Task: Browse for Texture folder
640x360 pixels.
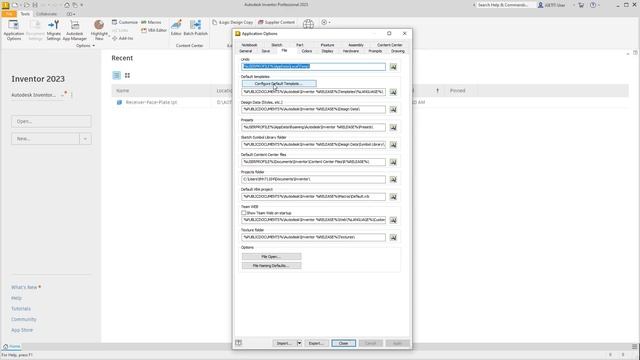Action: (x=393, y=237)
